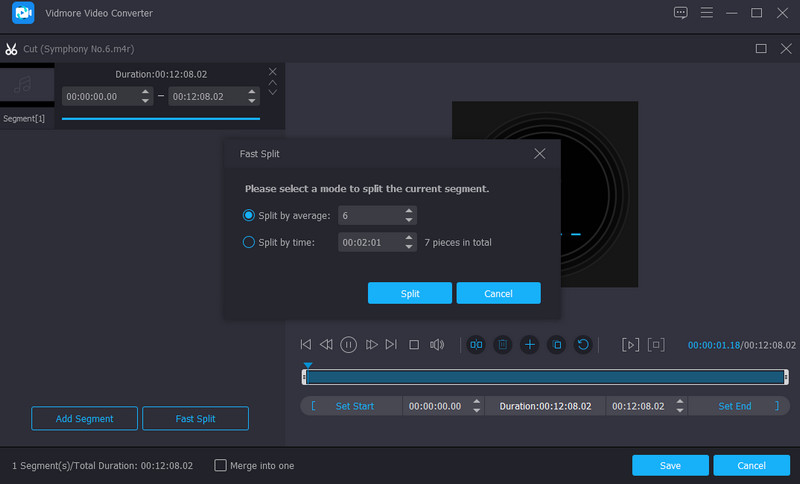Click the stop playback square icon
Image resolution: width=800 pixels, height=484 pixels.
pyautogui.click(x=414, y=344)
